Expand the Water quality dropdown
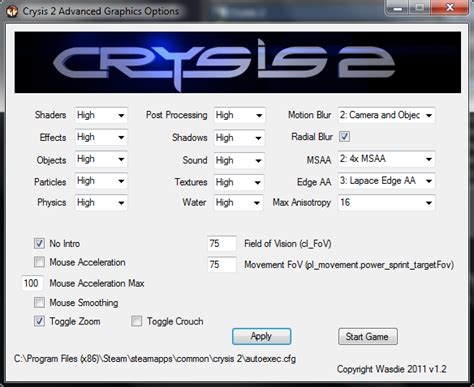 [239, 203]
